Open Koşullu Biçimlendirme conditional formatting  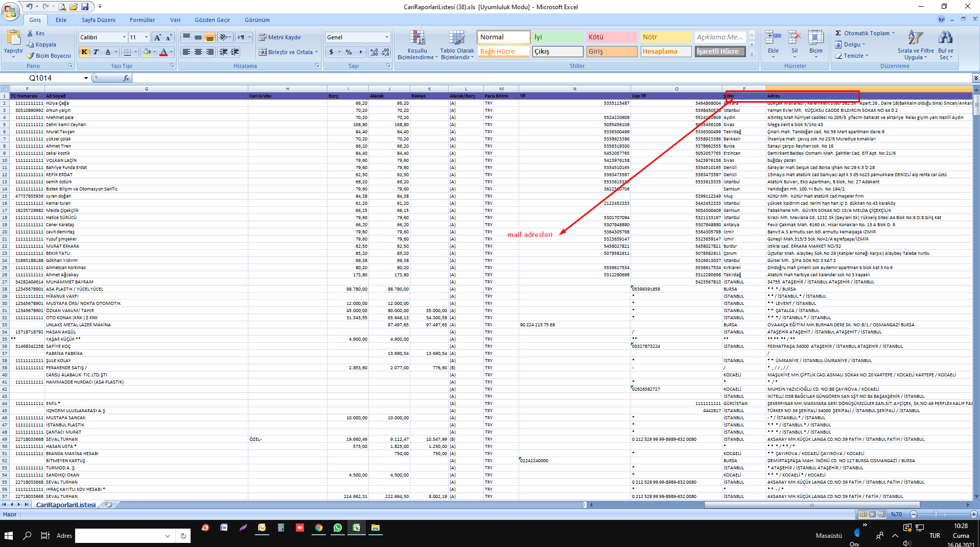coord(417,45)
